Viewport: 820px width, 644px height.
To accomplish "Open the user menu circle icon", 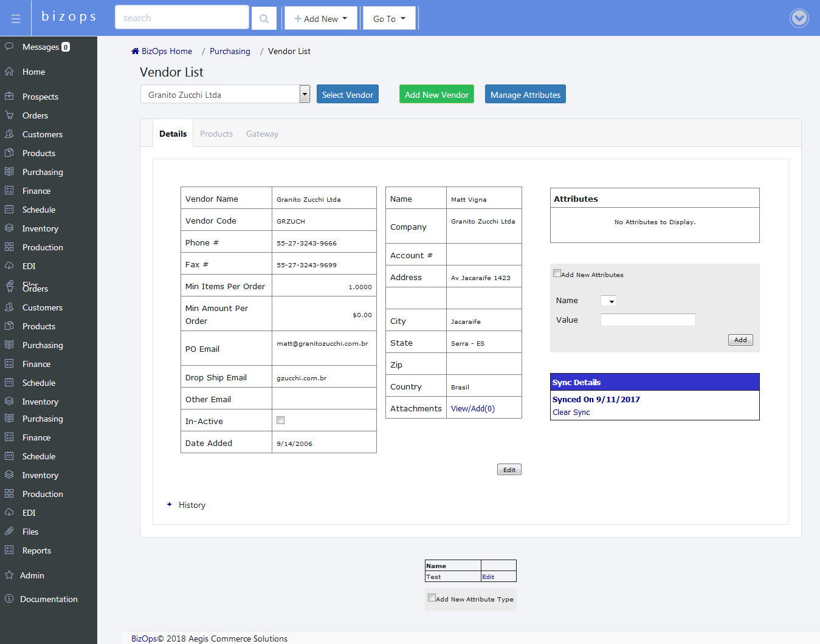I will (x=799, y=18).
